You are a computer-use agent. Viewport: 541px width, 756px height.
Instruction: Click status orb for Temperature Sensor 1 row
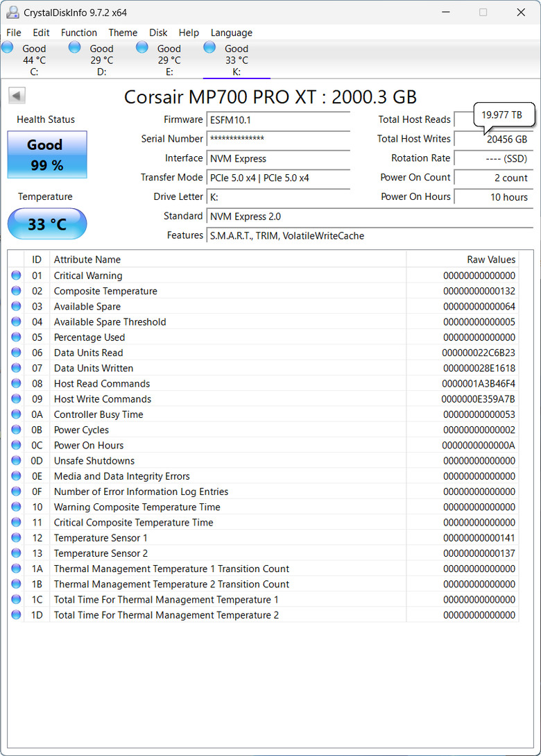click(17, 537)
